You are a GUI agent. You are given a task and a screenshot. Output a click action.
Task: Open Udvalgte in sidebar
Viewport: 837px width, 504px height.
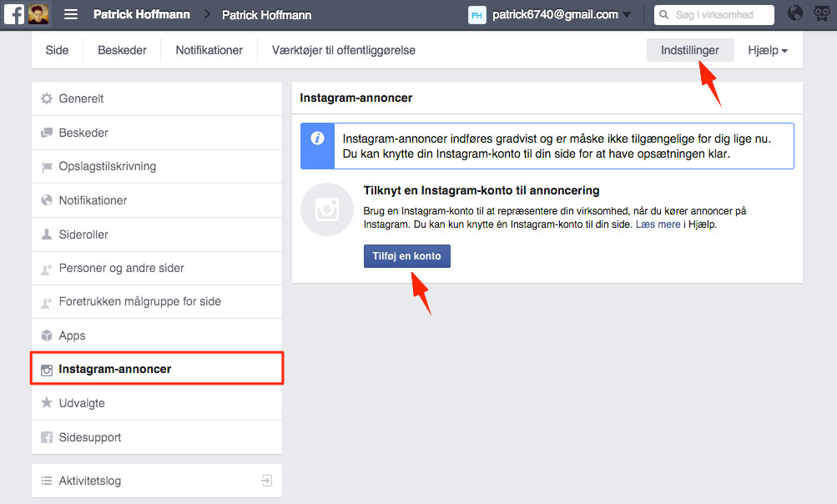(156, 403)
